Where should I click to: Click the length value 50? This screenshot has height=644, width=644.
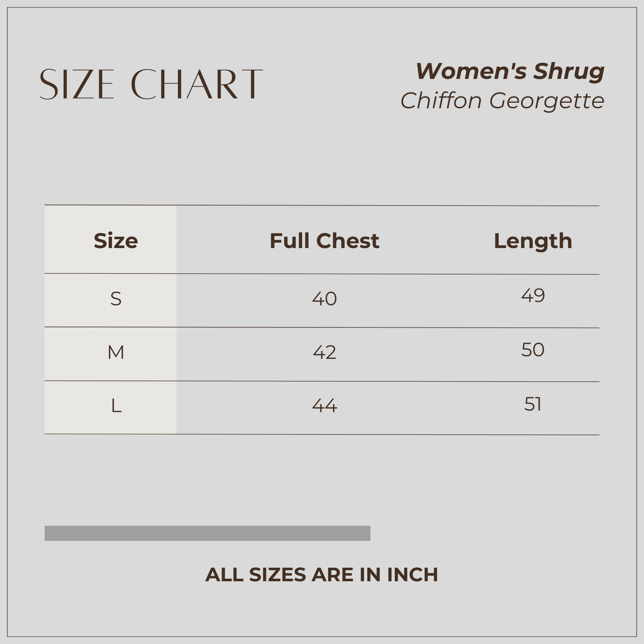point(533,350)
